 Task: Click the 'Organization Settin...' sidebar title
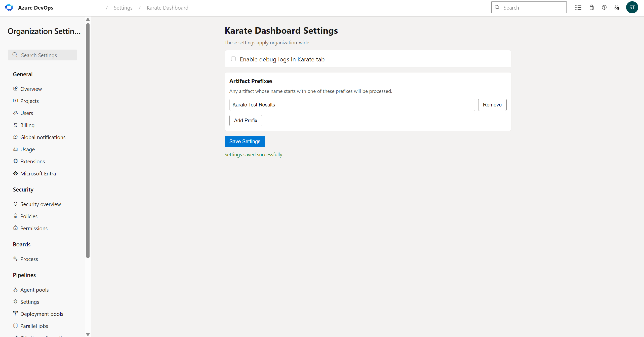(44, 31)
